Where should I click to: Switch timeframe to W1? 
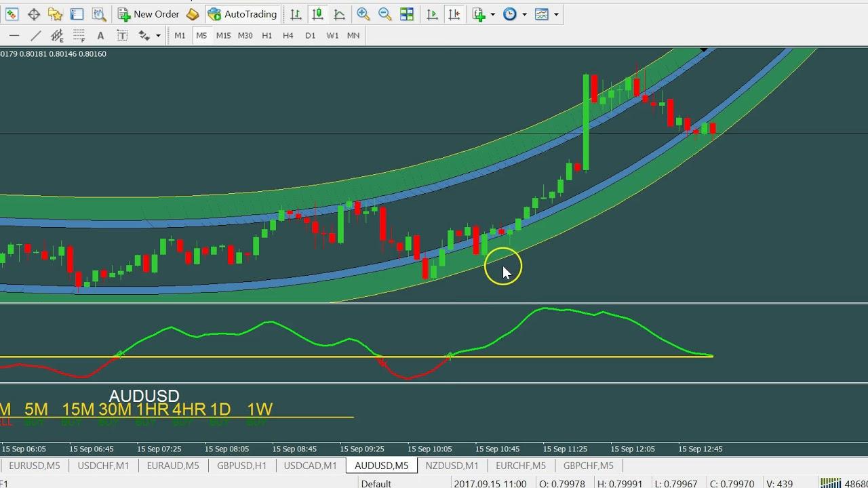click(x=332, y=35)
